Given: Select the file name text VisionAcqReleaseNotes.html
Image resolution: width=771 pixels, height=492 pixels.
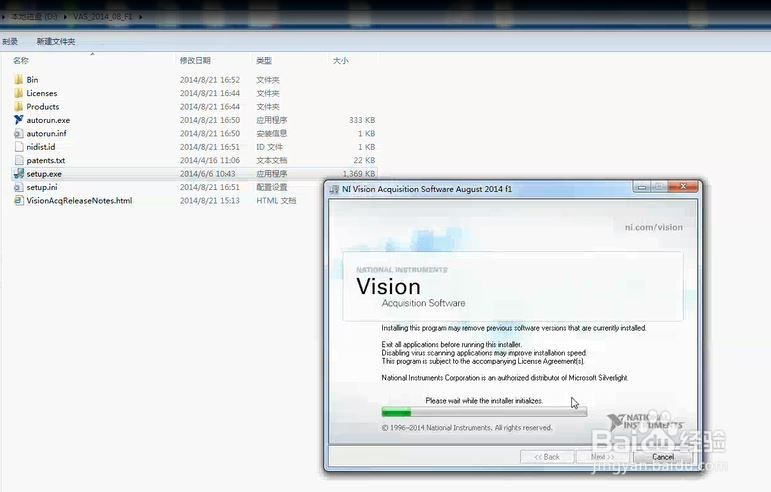Looking at the screenshot, I should pos(79,201).
